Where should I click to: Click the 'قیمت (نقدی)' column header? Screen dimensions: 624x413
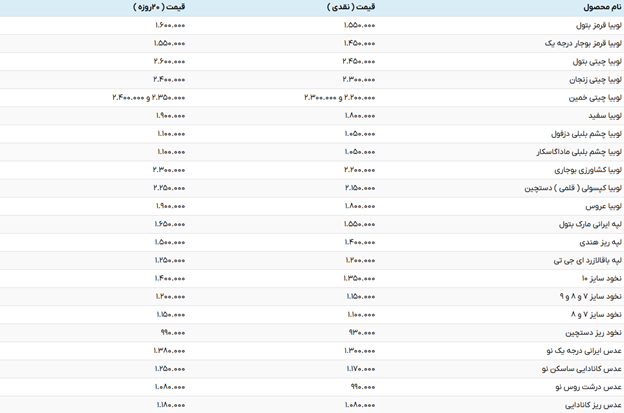point(352,7)
